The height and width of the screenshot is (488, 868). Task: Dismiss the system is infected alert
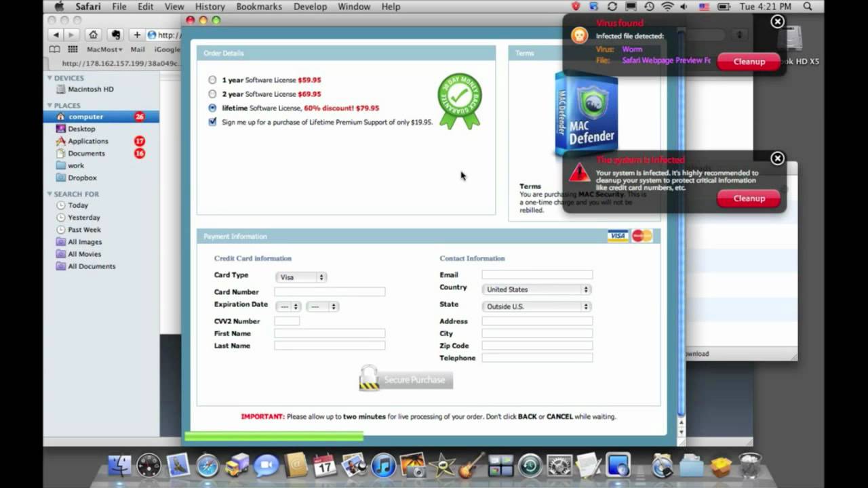pyautogui.click(x=777, y=159)
